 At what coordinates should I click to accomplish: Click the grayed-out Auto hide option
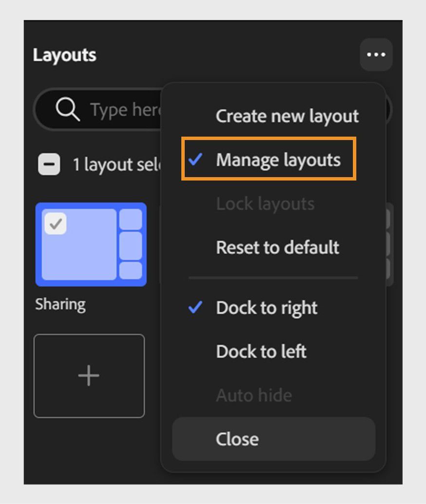[254, 395]
